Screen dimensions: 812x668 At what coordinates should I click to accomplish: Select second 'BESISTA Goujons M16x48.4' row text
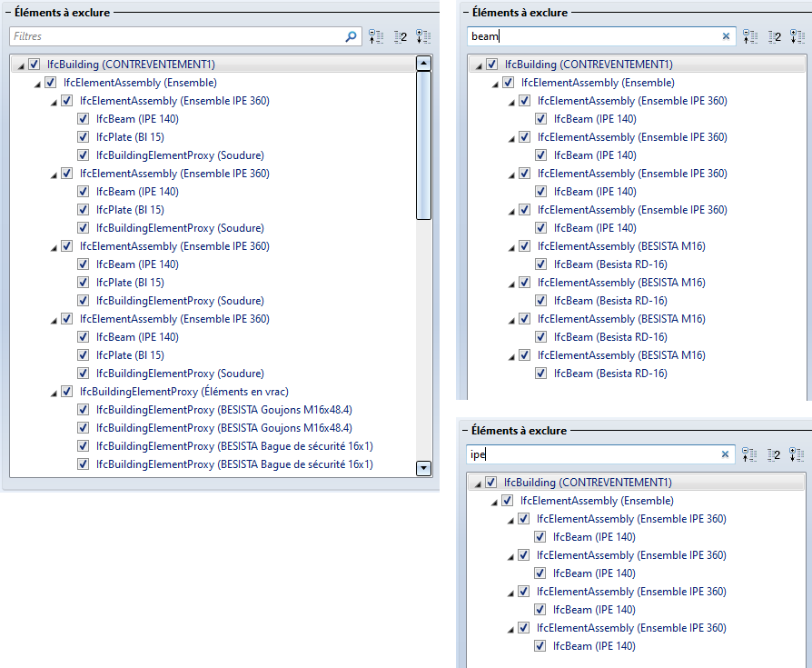pyautogui.click(x=224, y=427)
